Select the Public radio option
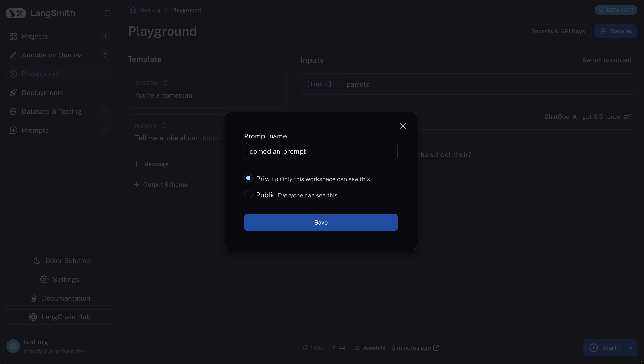644x364 pixels. [248, 195]
